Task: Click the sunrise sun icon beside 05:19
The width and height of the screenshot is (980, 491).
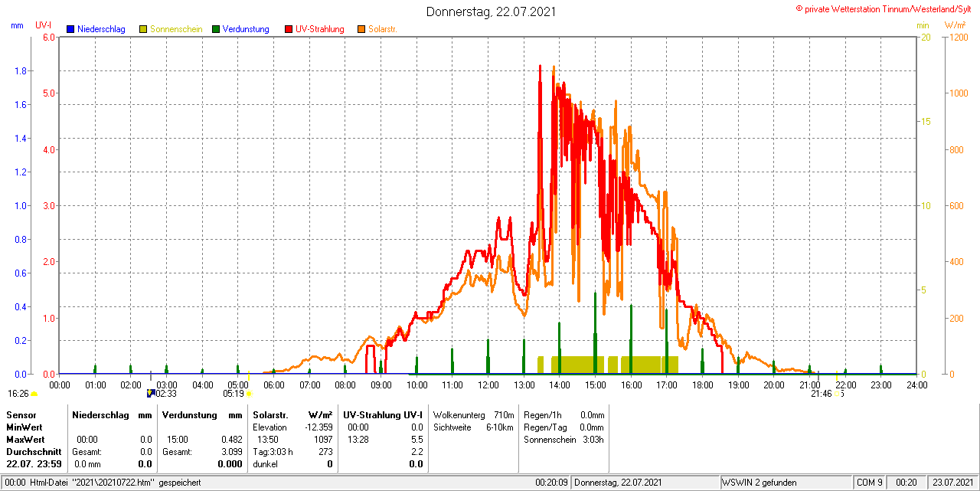Action: [249, 394]
